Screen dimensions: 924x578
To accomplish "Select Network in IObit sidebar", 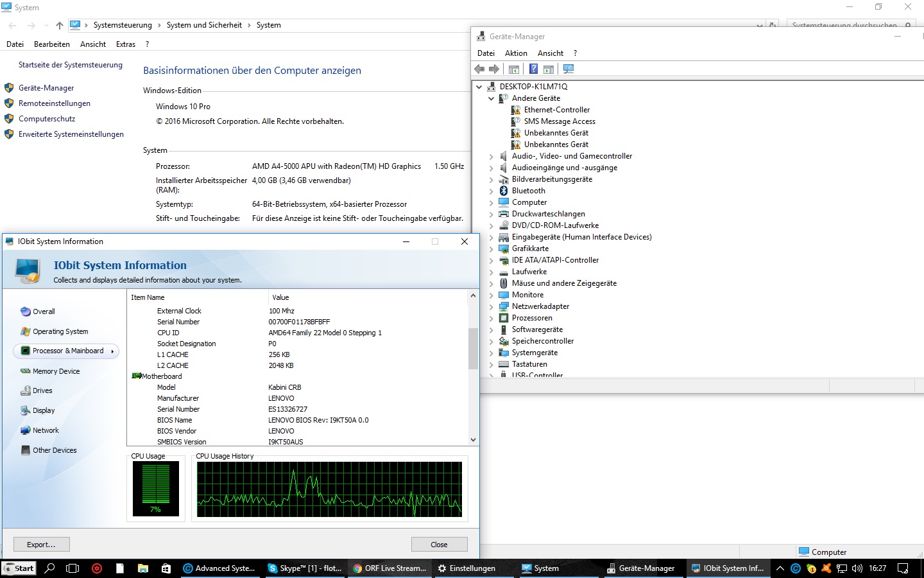I will point(46,430).
